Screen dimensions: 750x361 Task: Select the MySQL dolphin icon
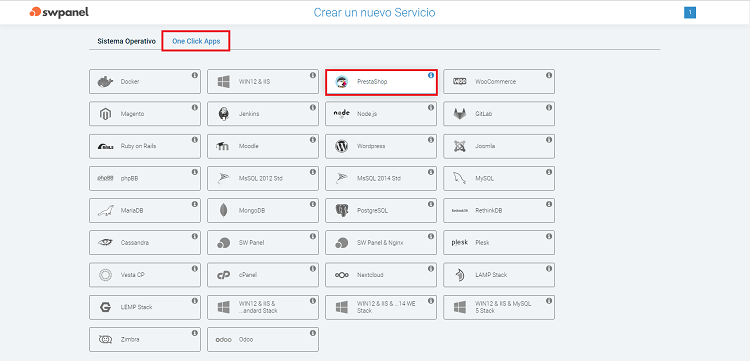(x=460, y=178)
